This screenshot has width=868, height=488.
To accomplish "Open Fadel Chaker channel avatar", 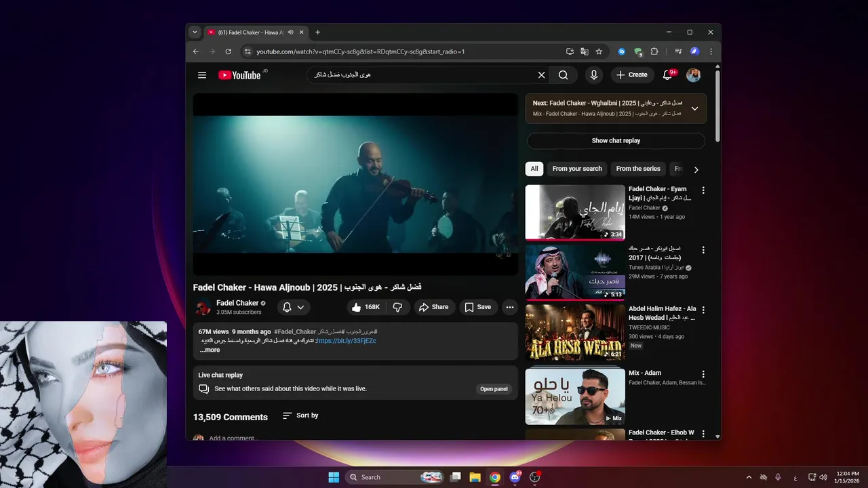I will pos(203,308).
